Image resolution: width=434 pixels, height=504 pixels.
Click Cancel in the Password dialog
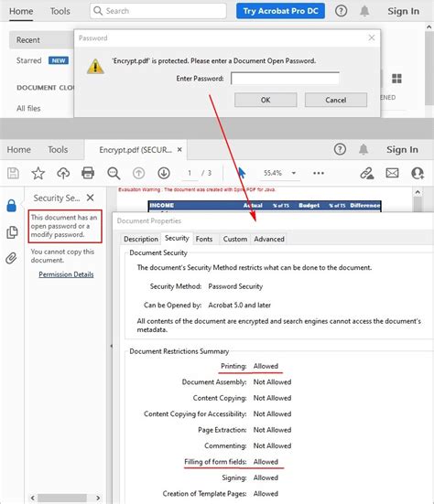tap(336, 100)
